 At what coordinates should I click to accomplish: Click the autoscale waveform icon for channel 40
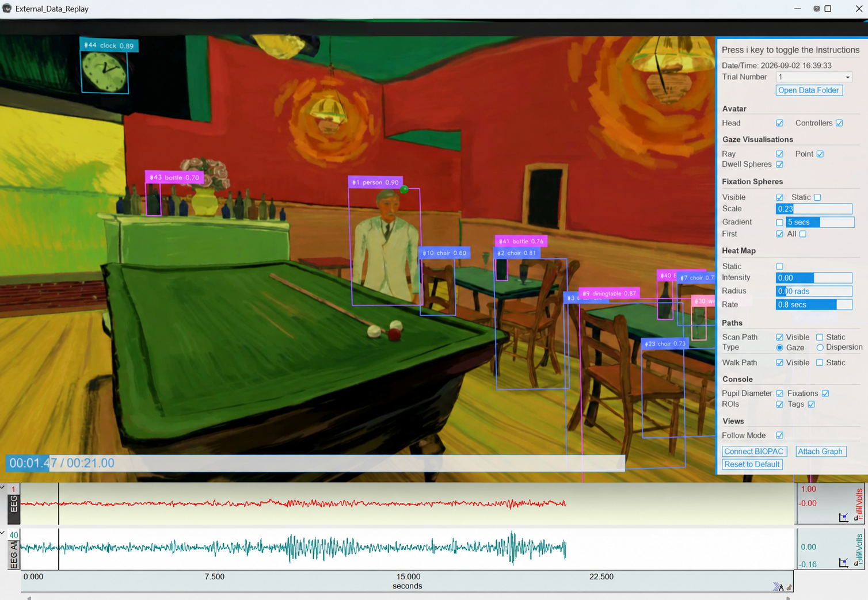843,562
